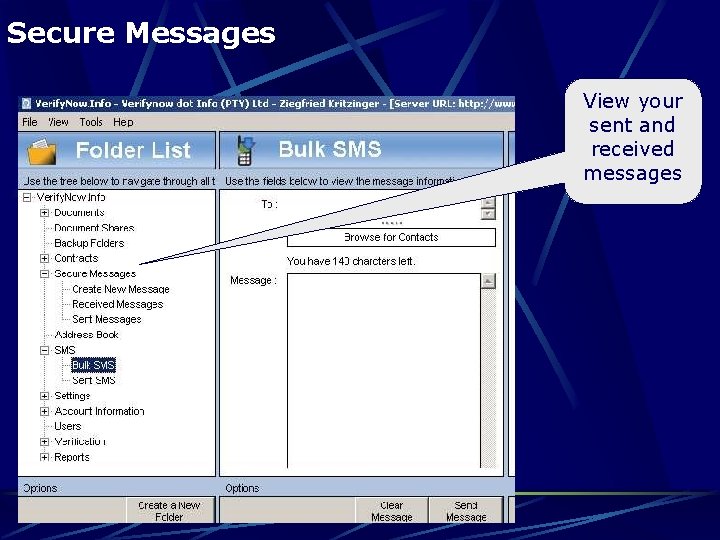Select Address Book in the tree
Viewport: 720px width, 540px height.
[86, 335]
